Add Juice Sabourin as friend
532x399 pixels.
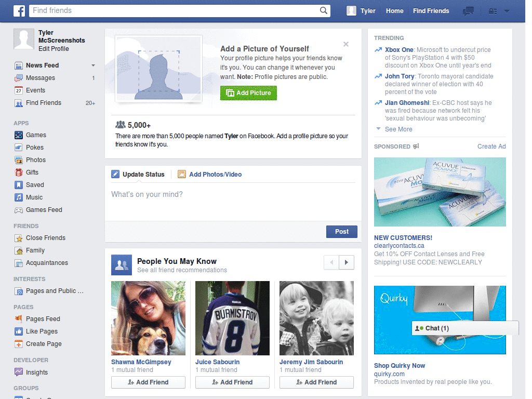(x=232, y=382)
